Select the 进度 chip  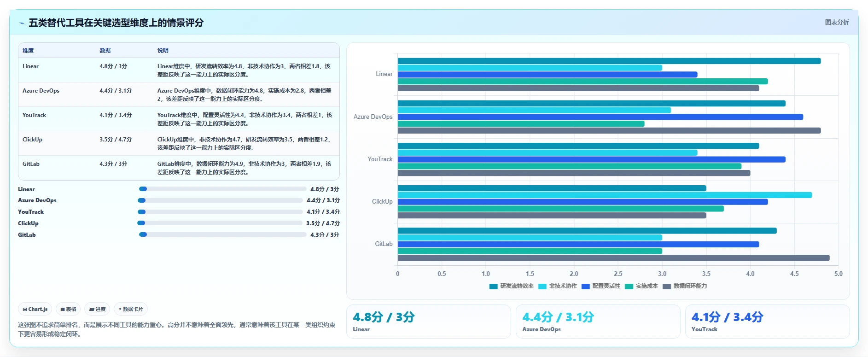(x=97, y=309)
